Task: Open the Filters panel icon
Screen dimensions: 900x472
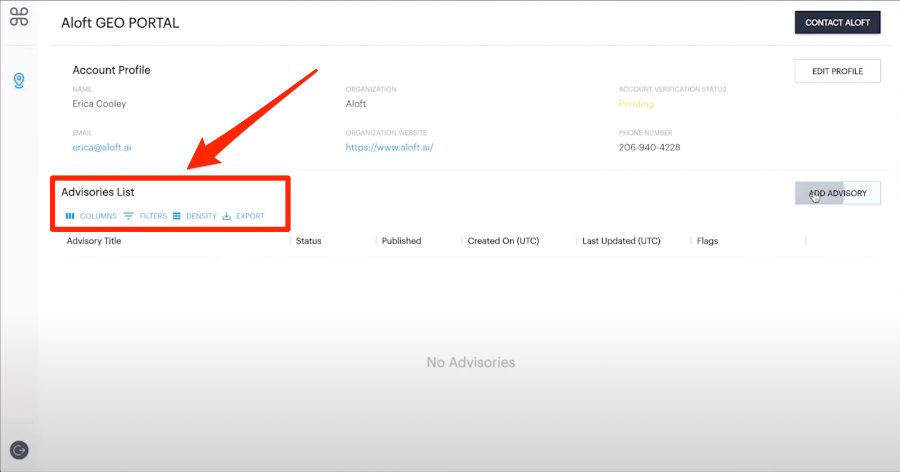Action: point(129,216)
